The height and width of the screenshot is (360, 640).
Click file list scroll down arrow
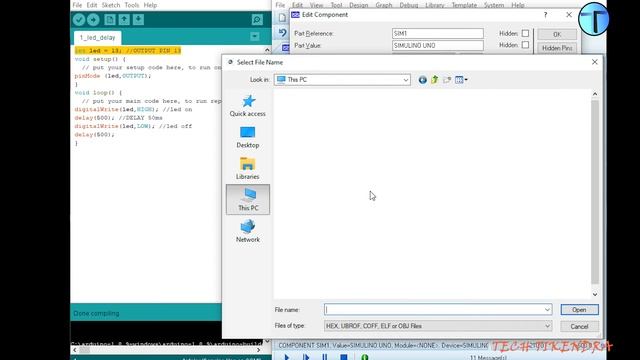(x=595, y=294)
